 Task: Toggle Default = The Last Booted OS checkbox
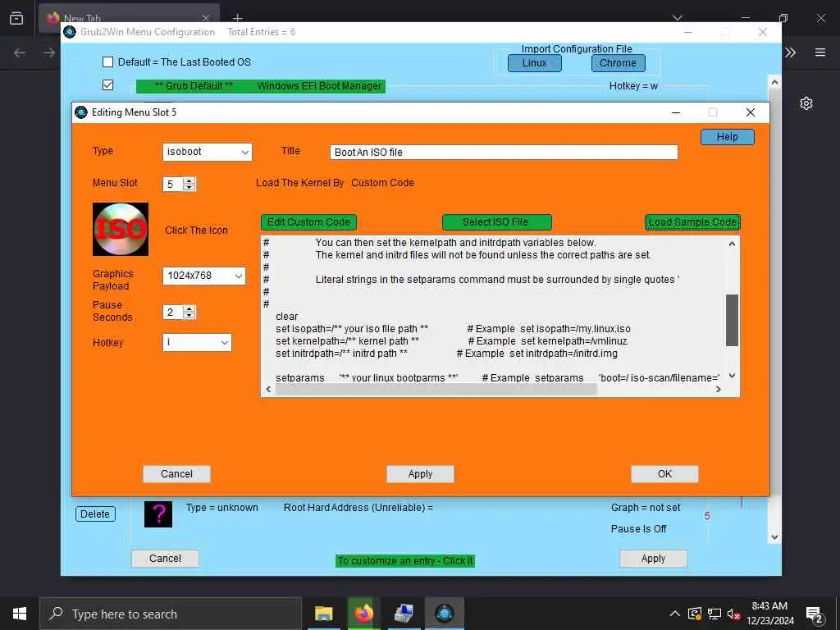(107, 62)
